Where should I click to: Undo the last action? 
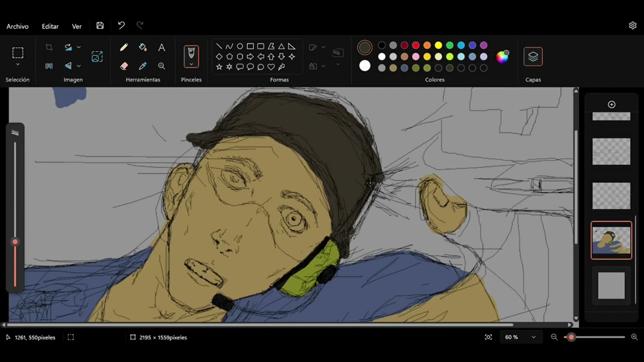[121, 26]
